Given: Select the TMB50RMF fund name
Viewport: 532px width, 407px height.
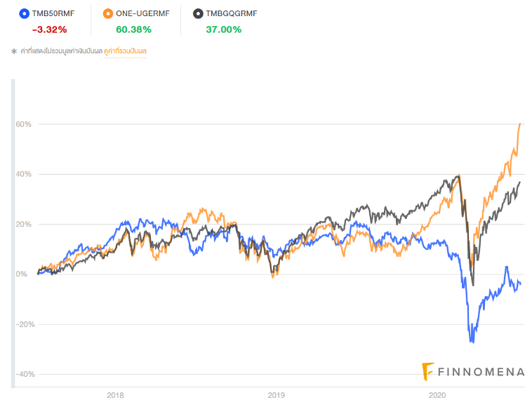Looking at the screenshot, I should pos(53,13).
